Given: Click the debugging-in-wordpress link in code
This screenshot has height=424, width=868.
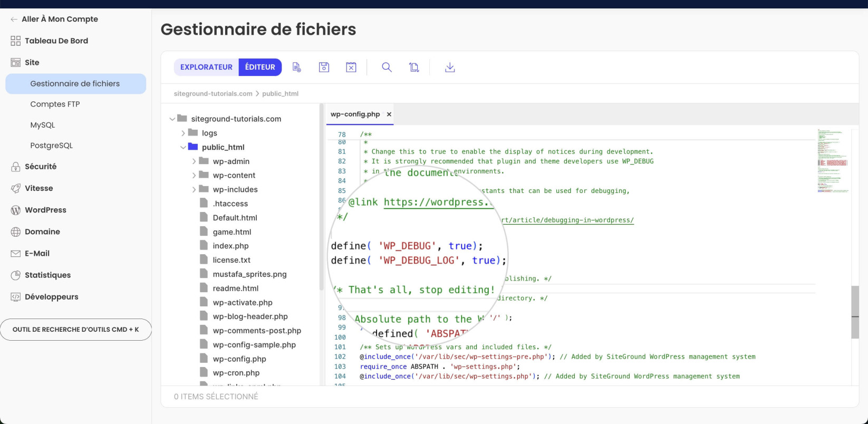Looking at the screenshot, I should (567, 220).
